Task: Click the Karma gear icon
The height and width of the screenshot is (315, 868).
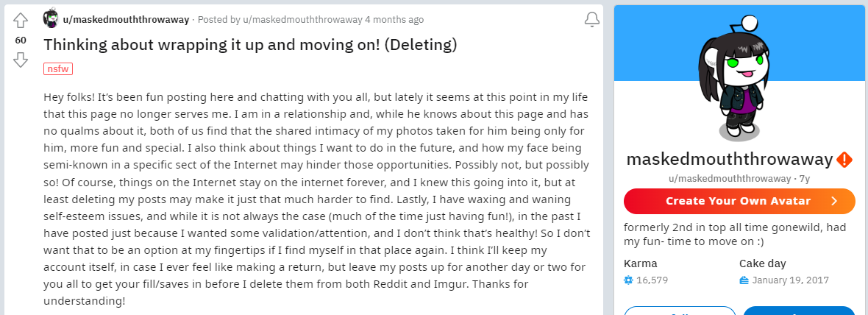Action: [x=628, y=280]
